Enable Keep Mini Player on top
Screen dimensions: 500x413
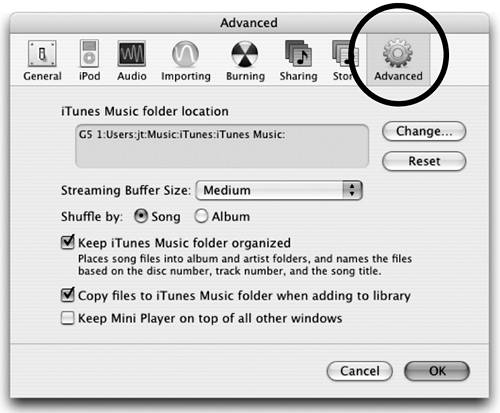(68, 318)
